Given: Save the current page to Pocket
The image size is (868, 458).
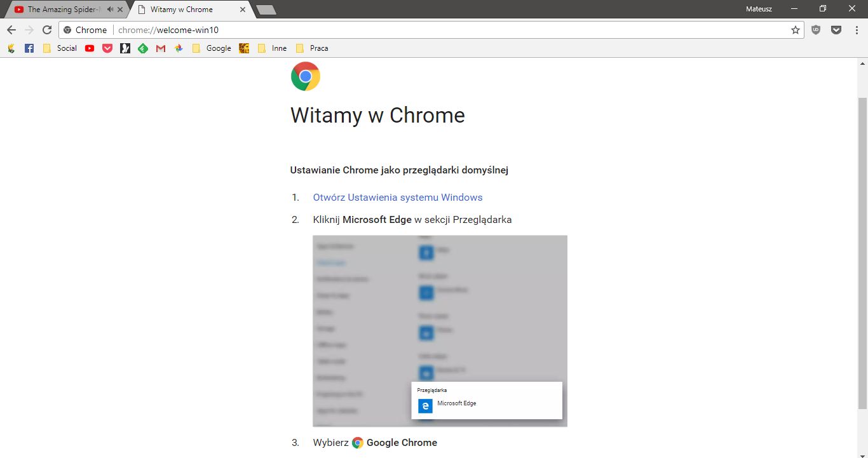Looking at the screenshot, I should click(x=836, y=29).
